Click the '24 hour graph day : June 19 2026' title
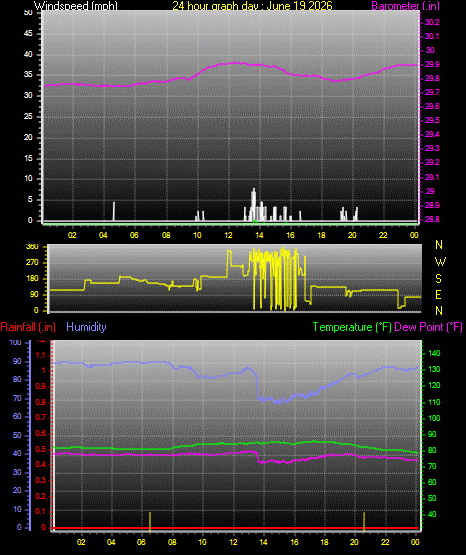The image size is (466, 555). 252,5
